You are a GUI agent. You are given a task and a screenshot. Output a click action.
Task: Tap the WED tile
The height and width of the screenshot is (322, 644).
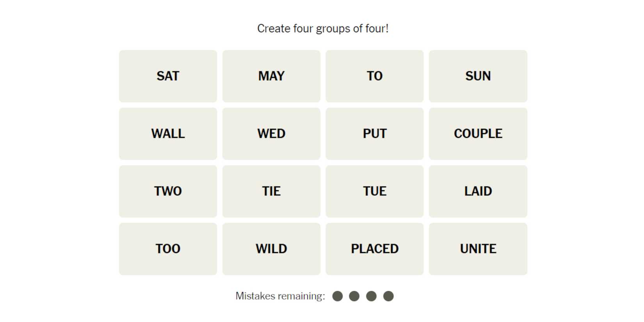point(271,133)
